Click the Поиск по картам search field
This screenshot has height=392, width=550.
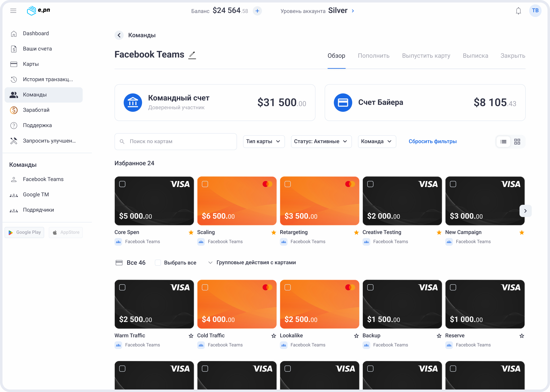click(x=175, y=141)
